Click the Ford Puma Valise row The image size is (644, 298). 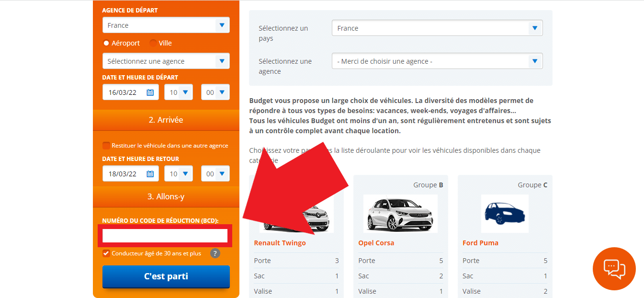pos(505,291)
